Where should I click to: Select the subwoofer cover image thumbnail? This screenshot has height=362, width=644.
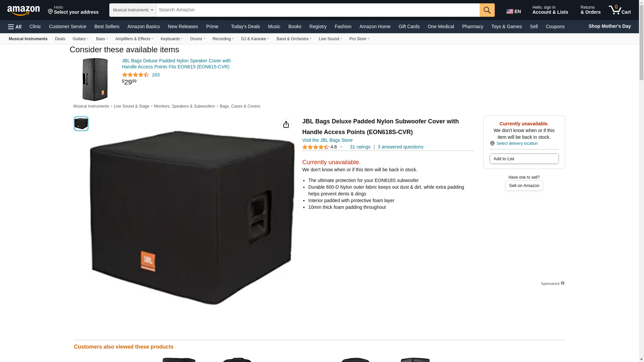(x=81, y=124)
